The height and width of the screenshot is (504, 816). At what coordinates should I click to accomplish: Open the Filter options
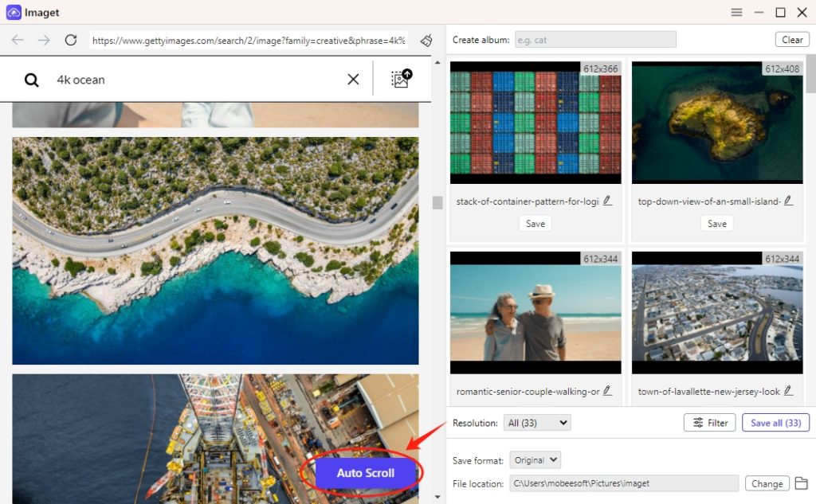[x=709, y=423]
